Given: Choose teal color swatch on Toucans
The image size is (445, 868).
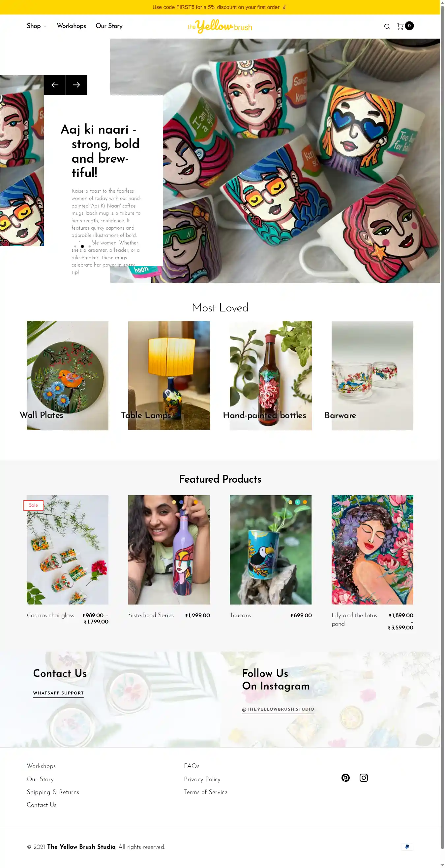Looking at the screenshot, I should (x=298, y=502).
